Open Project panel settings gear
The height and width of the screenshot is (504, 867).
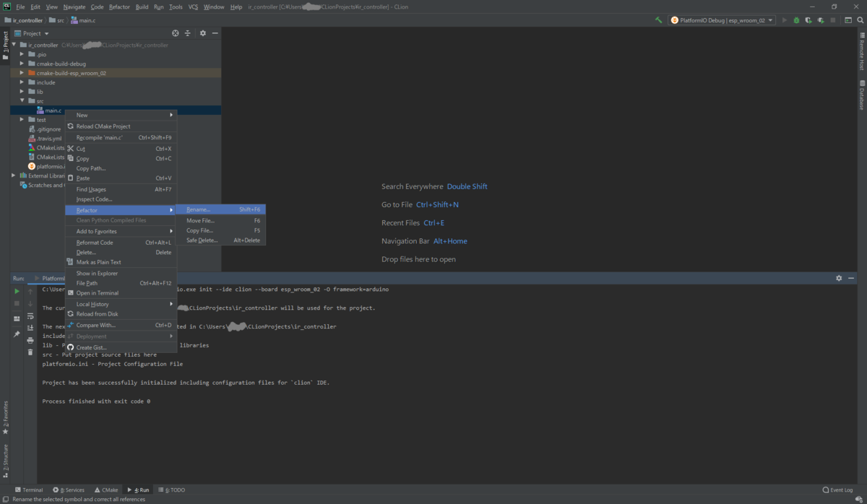pos(202,33)
